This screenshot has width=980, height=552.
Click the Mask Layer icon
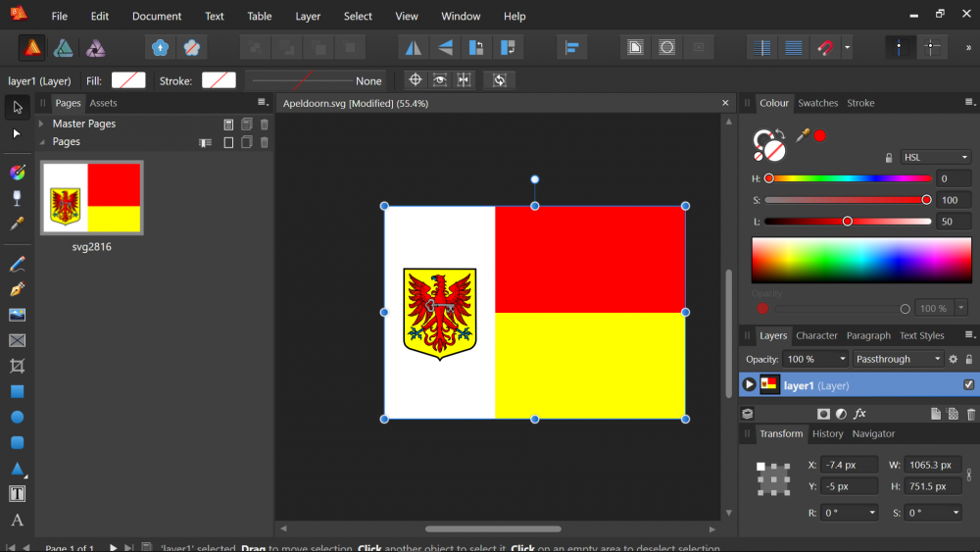[824, 413]
